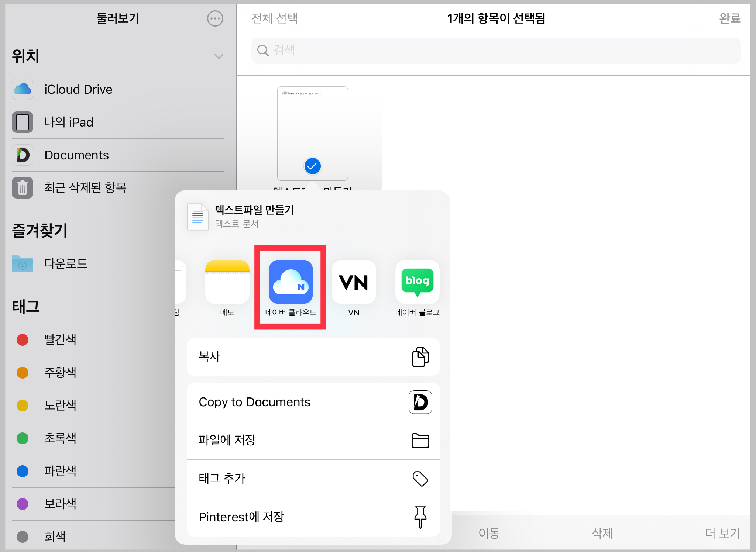The image size is (756, 552).
Task: Choose 파일에 저장 save to files
Action: [313, 440]
